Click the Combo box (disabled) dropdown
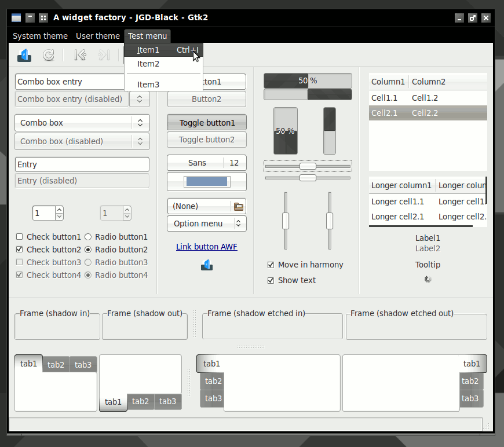 82,141
